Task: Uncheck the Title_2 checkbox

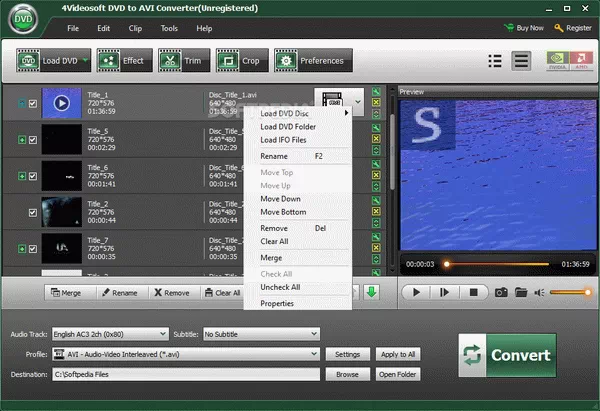Action: pos(33,212)
